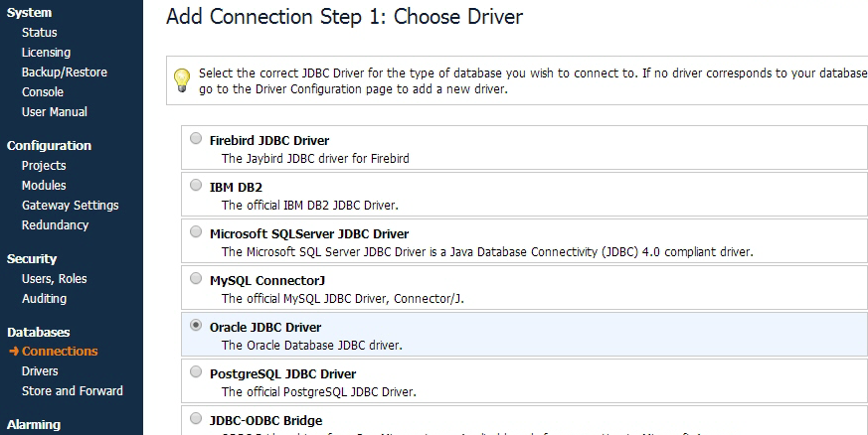Go to Projects under Configuration
Screen dimensions: 868x435
pos(44,165)
